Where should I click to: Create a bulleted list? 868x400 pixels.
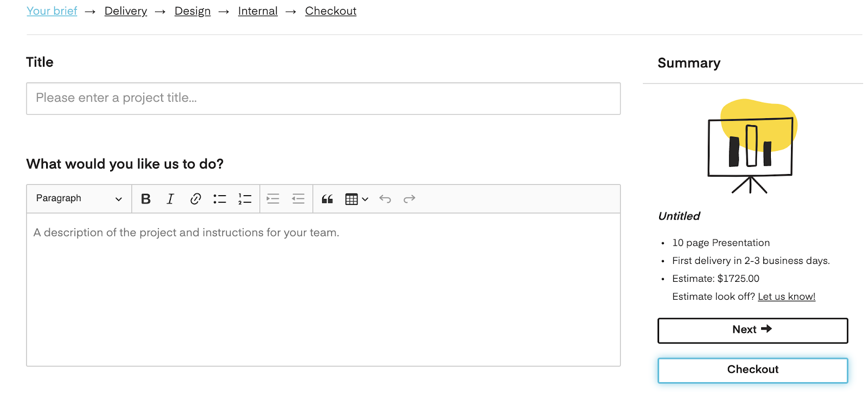pos(220,199)
